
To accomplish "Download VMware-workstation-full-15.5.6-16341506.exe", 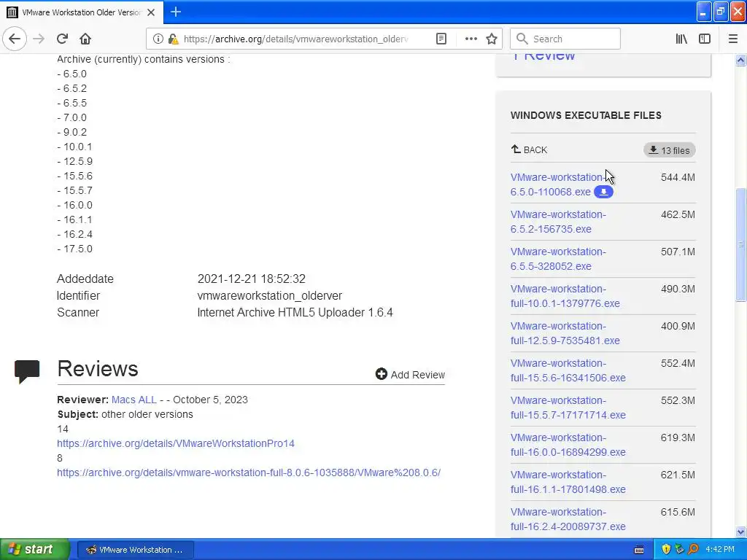I will [568, 370].
